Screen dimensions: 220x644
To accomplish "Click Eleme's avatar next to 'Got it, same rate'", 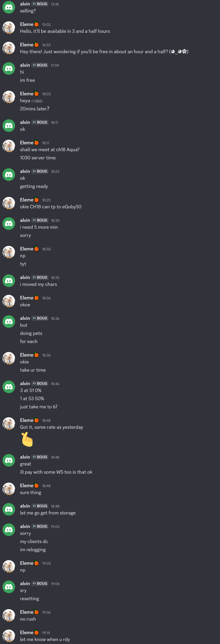I will 9,424.
